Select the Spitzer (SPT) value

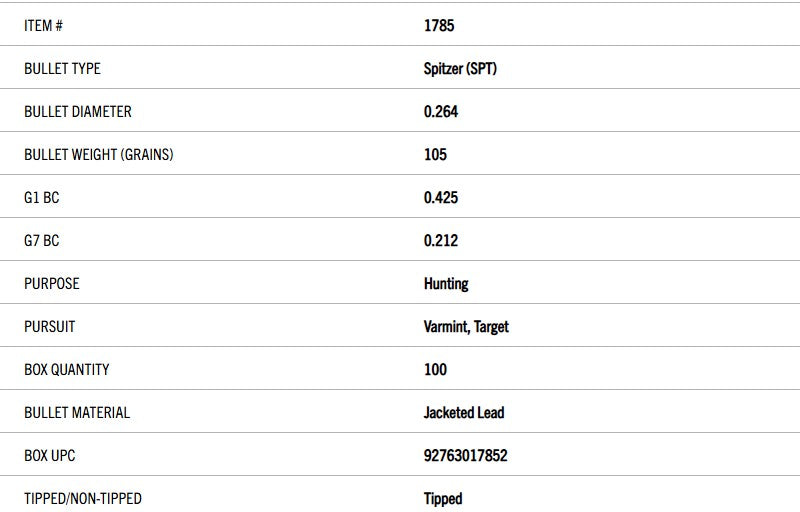[x=460, y=69]
